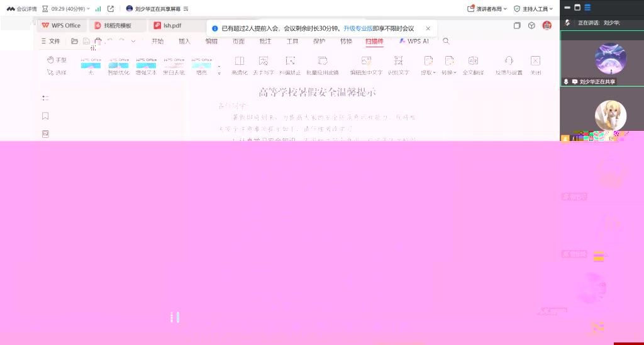Open the 文件 file menu

[x=51, y=42]
